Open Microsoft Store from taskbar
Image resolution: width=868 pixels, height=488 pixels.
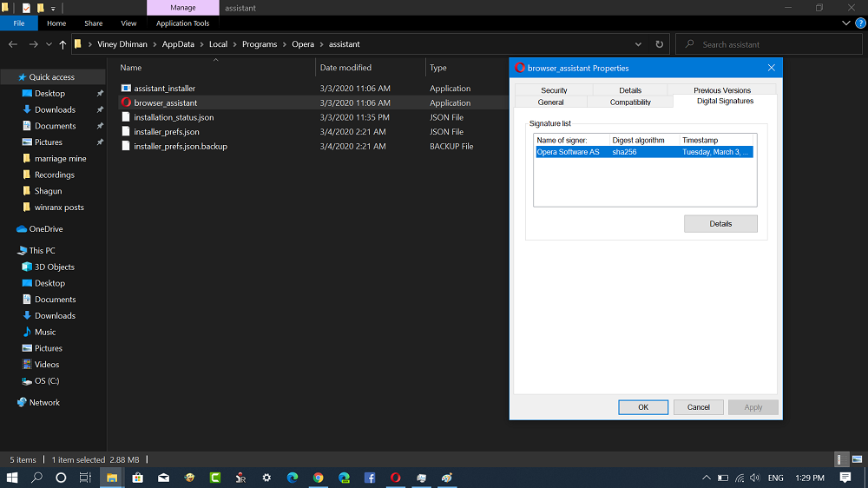point(138,478)
